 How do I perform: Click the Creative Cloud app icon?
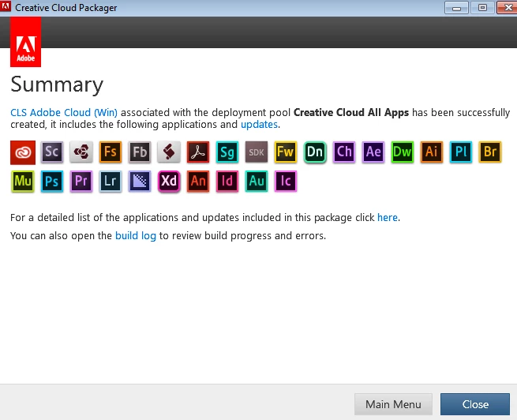(x=23, y=152)
